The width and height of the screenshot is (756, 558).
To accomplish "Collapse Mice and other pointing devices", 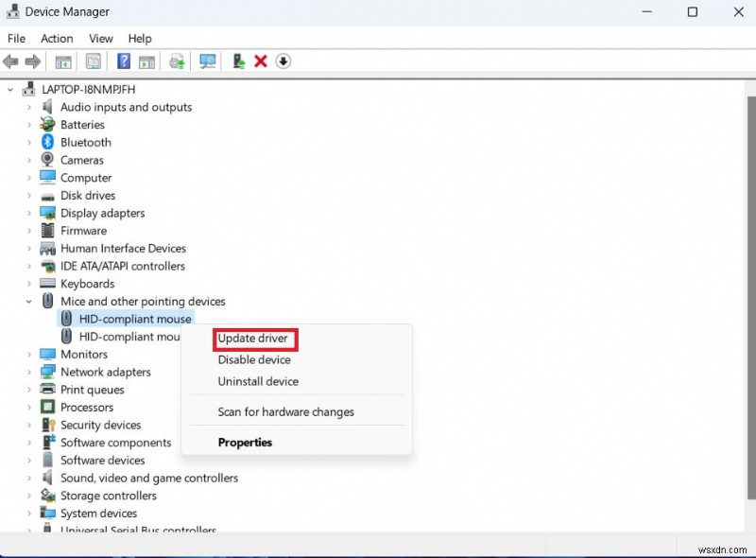I will coord(29,301).
